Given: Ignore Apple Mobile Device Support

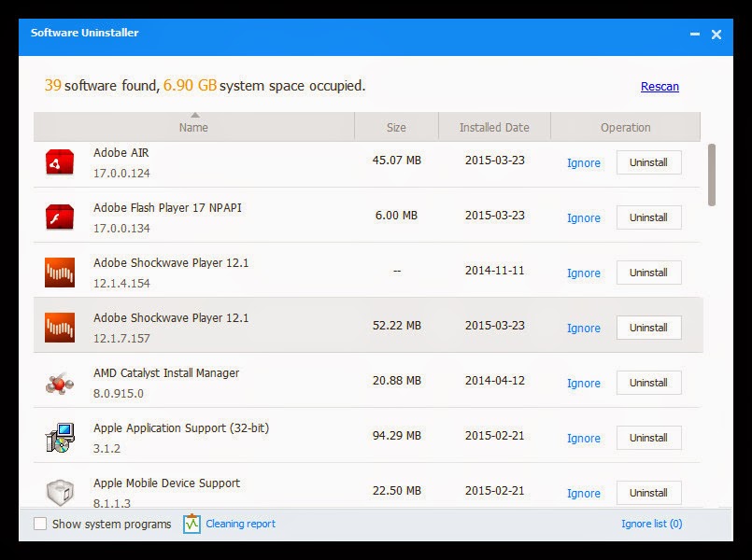Looking at the screenshot, I should (x=584, y=494).
